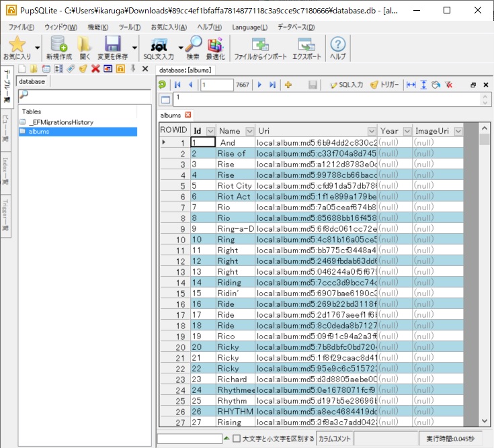
Task: Open the Language(L) menu
Action: click(x=250, y=28)
